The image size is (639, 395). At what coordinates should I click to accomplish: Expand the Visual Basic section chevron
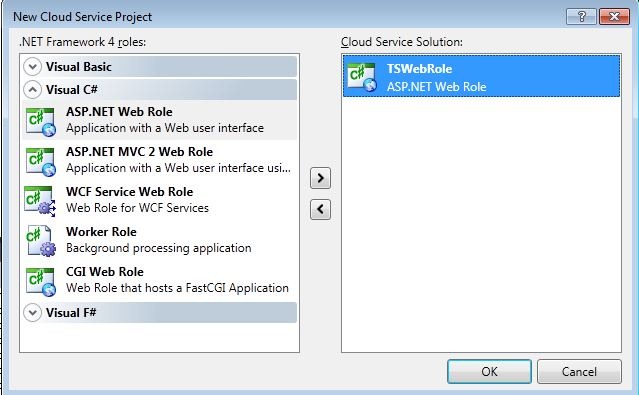tap(33, 66)
